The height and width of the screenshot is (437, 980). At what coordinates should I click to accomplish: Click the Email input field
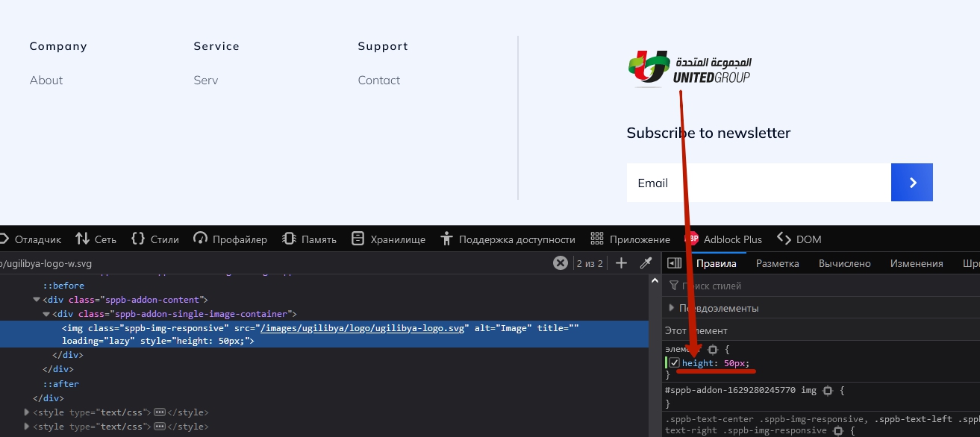758,183
